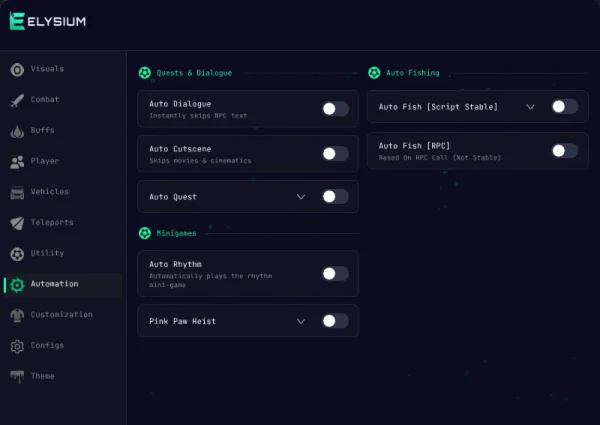Click the Minigames section header icon
The image size is (600, 425).
coord(145,233)
